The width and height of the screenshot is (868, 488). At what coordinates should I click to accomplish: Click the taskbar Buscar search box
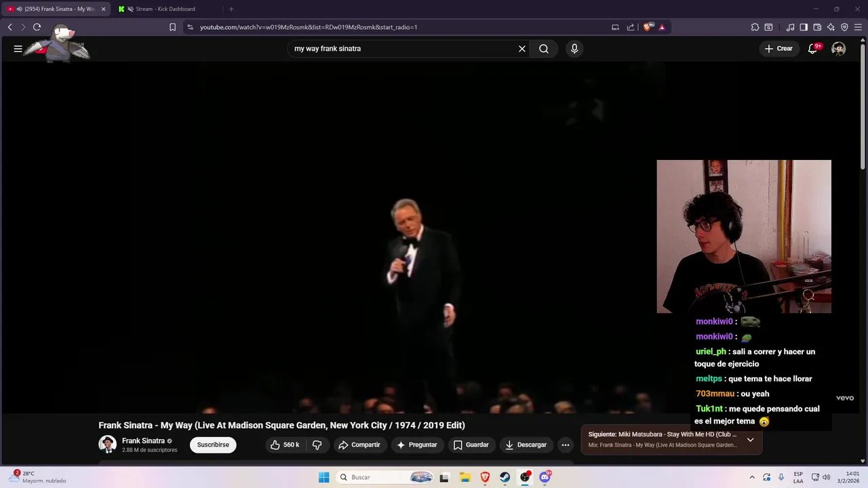(385, 477)
